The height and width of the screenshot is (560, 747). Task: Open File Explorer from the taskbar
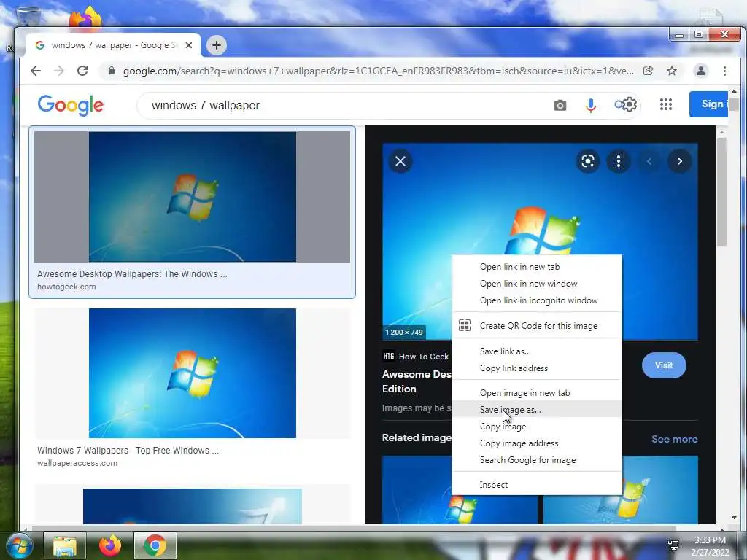pos(65,545)
